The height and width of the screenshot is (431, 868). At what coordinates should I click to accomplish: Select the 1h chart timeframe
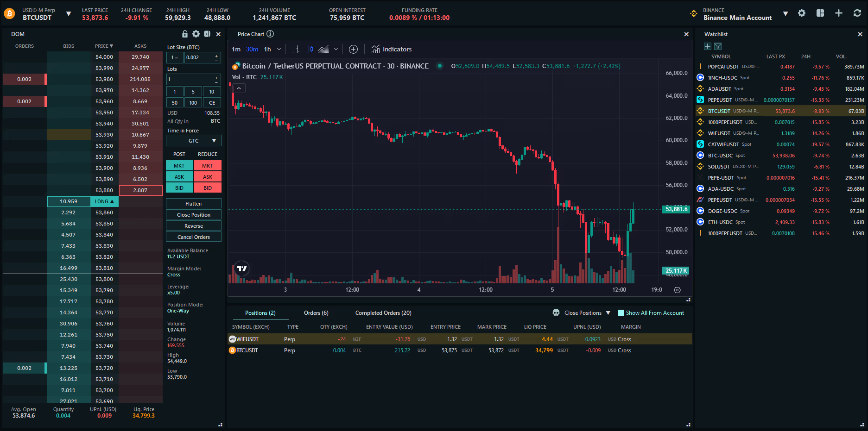click(267, 49)
